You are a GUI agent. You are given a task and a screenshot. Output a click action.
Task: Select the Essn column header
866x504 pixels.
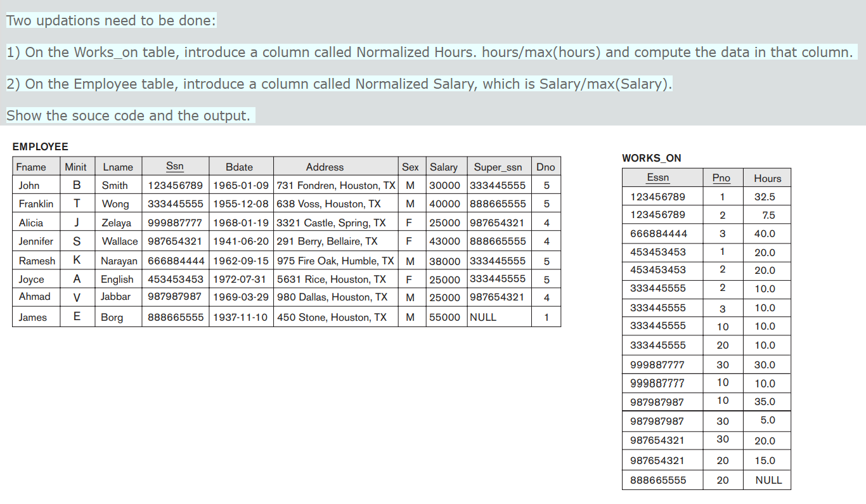(657, 178)
